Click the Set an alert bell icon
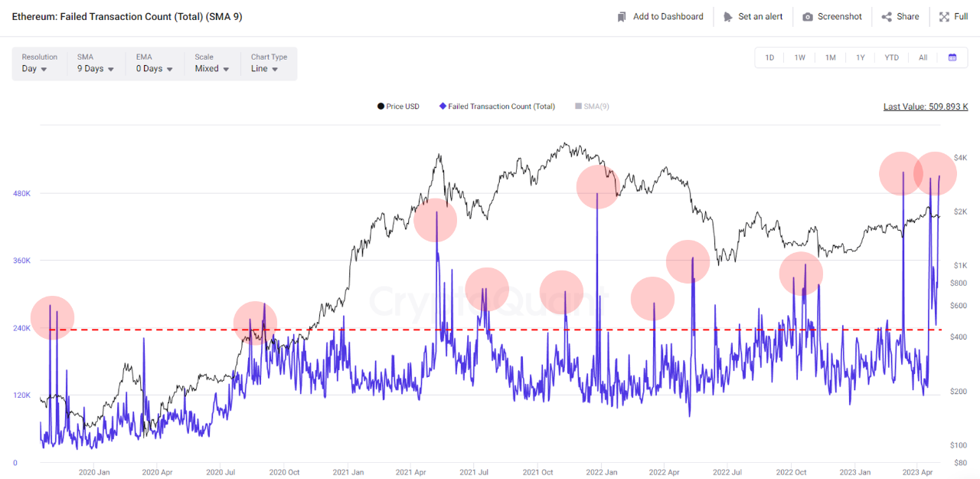 728,17
